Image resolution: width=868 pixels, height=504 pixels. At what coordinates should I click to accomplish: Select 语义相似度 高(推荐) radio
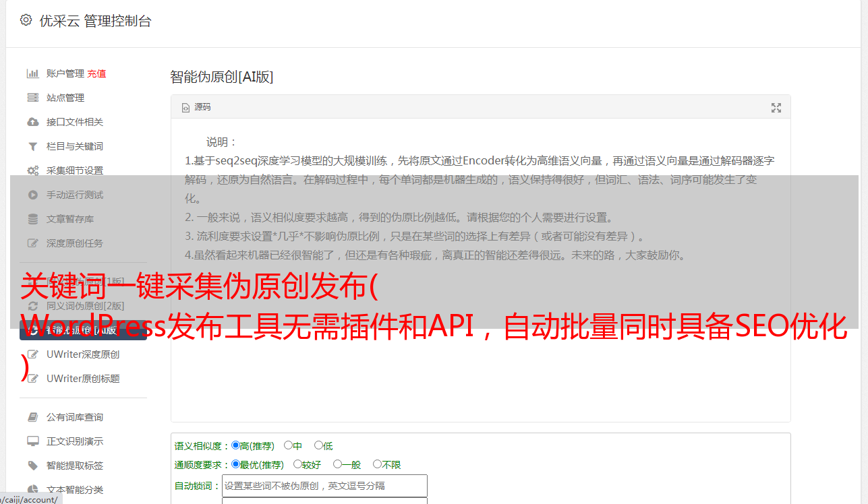pos(235,445)
